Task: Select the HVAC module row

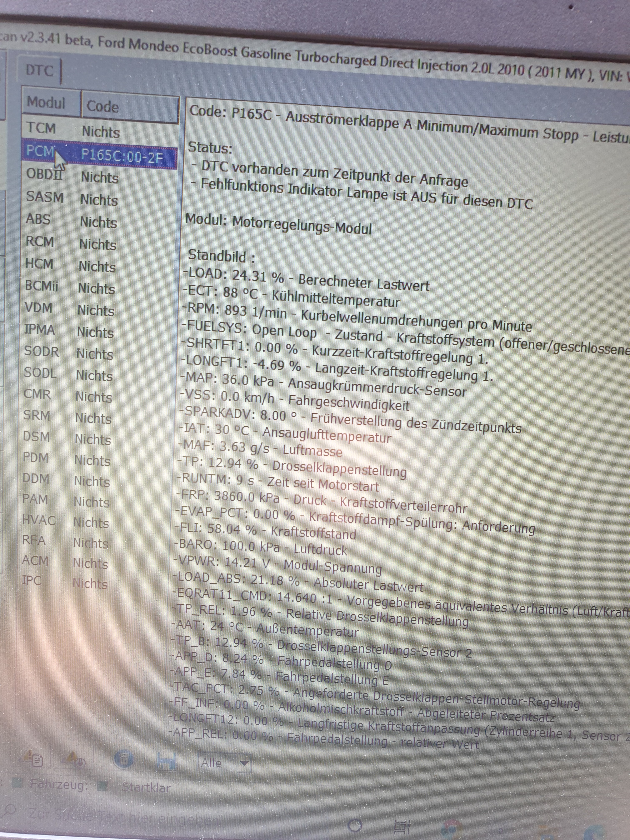Action: click(x=65, y=521)
